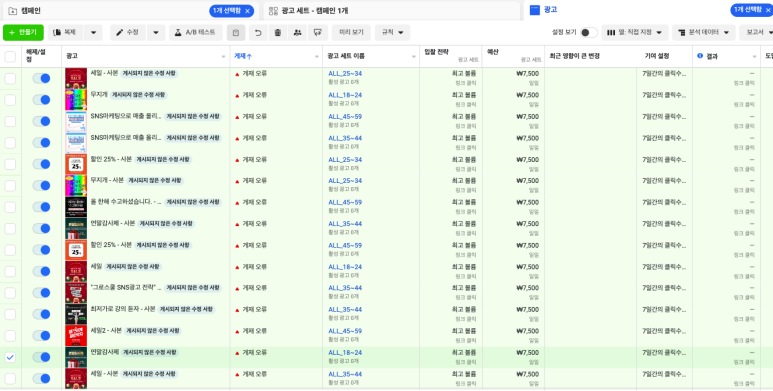The width and height of the screenshot is (773, 391).
Task: Open the 광고 column header dropdown arrow
Action: click(224, 57)
